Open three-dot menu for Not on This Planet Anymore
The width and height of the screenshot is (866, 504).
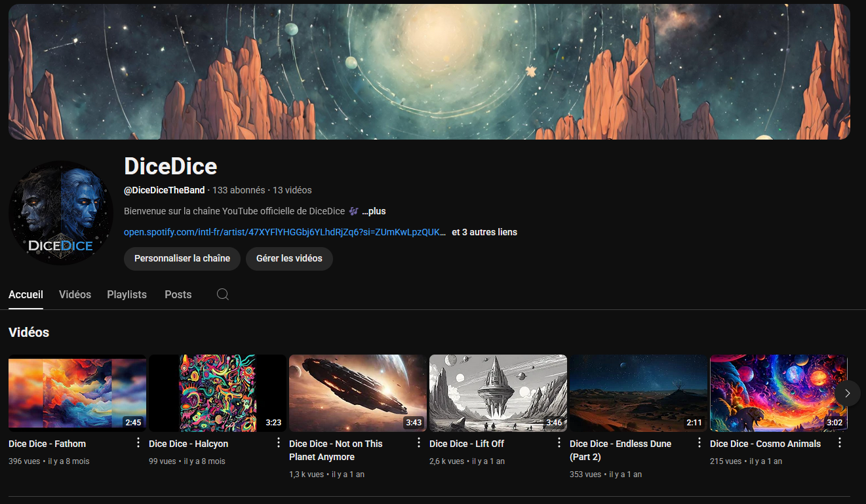[x=419, y=443]
